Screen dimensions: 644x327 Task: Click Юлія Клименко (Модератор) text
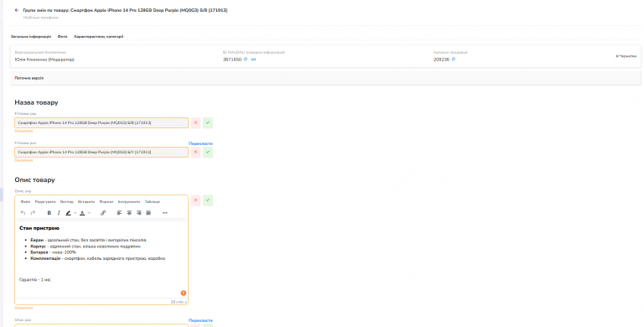(44, 60)
